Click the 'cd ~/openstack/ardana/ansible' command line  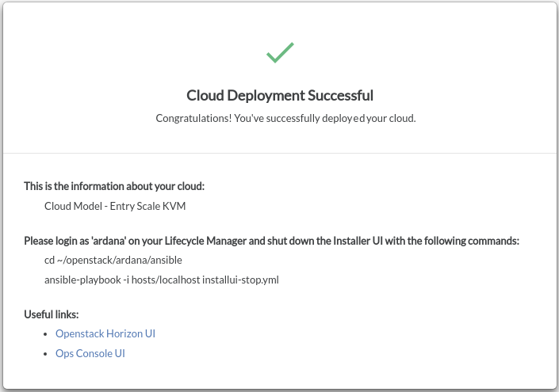pos(113,260)
